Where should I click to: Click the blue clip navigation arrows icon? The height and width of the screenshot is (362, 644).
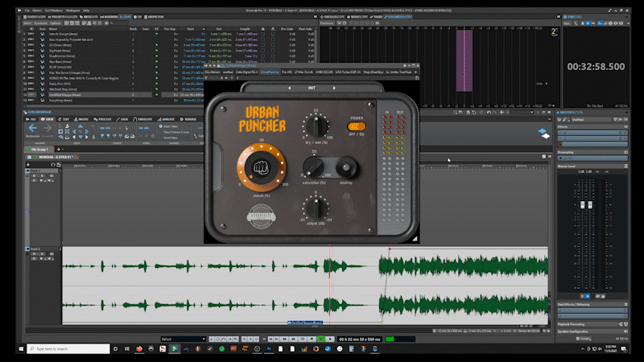click(x=544, y=134)
